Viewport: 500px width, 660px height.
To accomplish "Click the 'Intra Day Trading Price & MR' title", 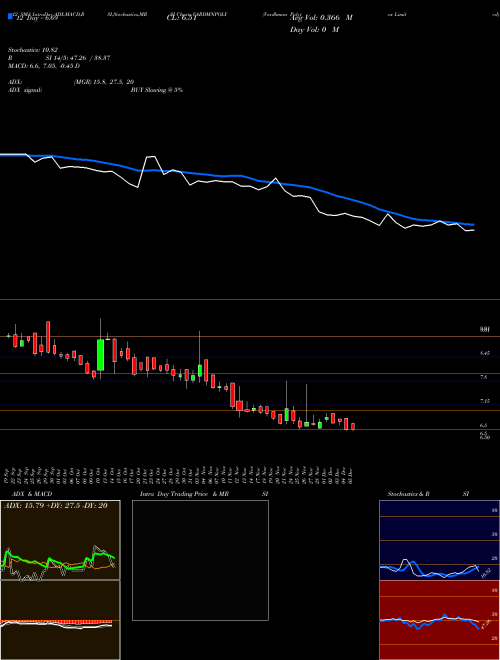I will (184, 494).
